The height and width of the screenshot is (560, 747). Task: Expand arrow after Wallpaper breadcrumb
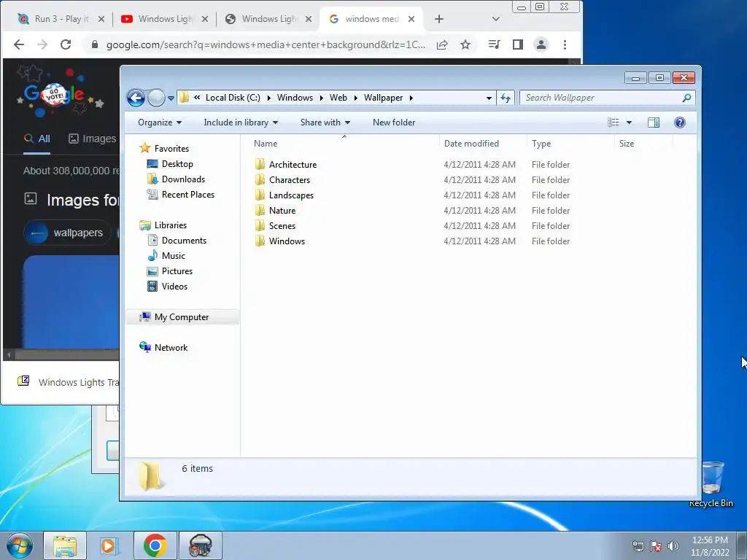pyautogui.click(x=411, y=98)
